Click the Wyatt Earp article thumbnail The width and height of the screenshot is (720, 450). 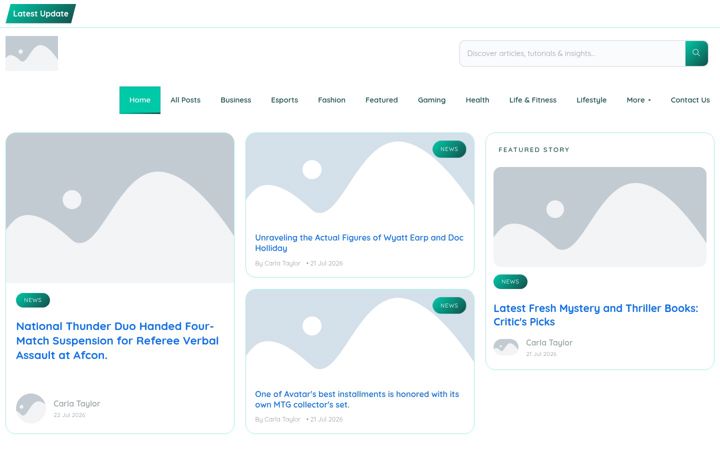tap(360, 179)
